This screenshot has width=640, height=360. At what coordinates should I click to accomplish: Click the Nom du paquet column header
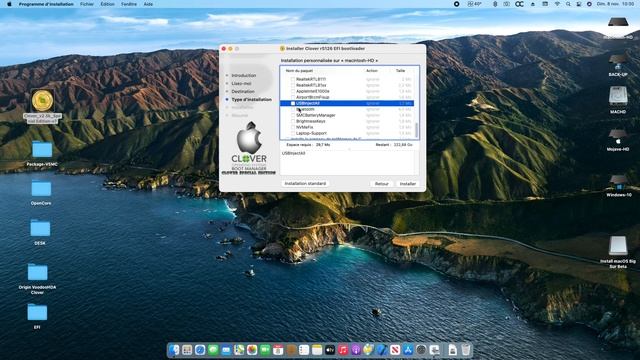pyautogui.click(x=299, y=71)
